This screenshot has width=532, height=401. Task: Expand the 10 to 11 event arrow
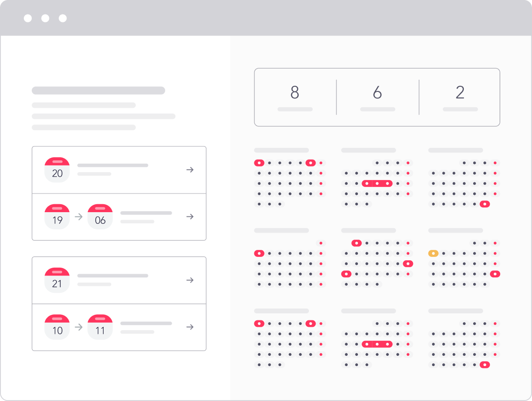click(190, 327)
